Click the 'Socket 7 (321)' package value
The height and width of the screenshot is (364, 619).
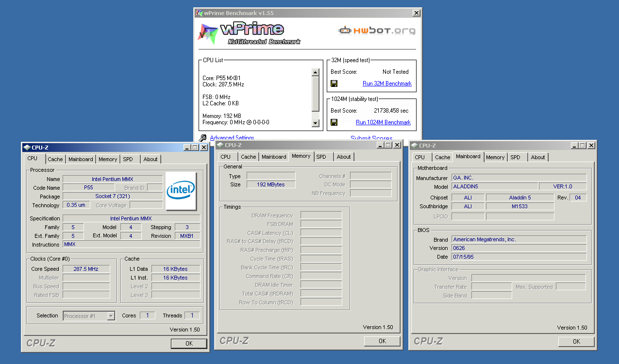click(113, 196)
